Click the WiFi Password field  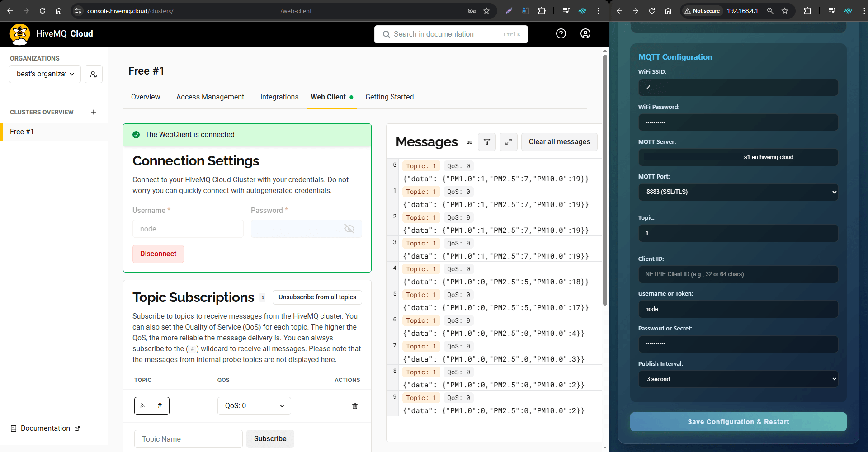738,122
